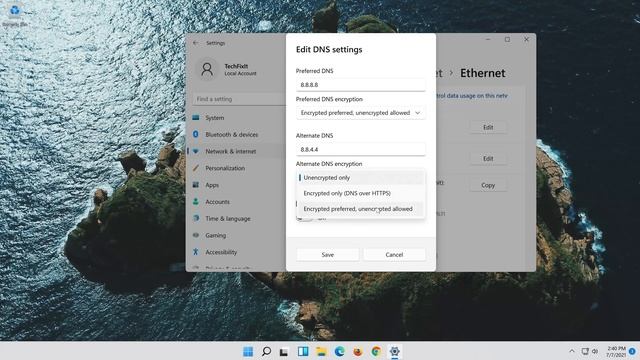Open the notification badge in taskbar

click(632, 351)
